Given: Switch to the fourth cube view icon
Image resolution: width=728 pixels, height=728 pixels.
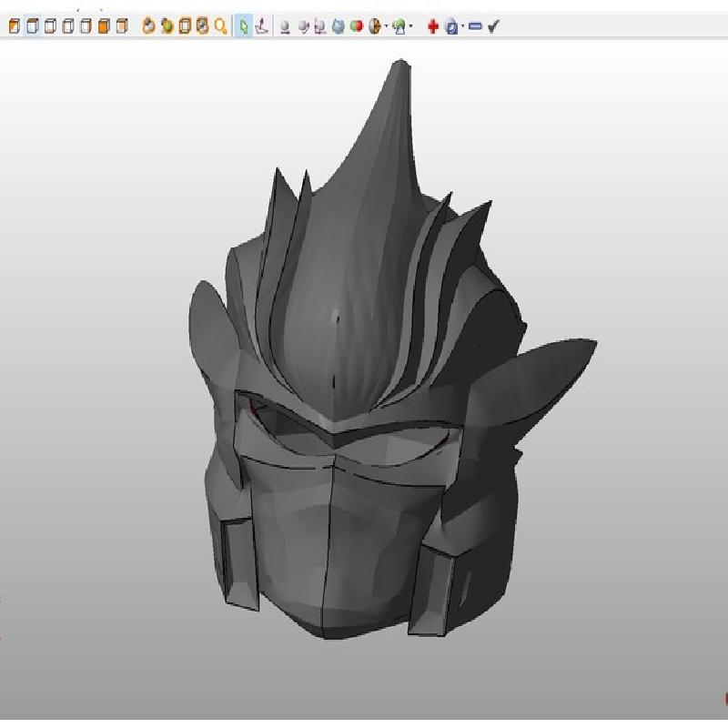Looking at the screenshot, I should (x=68, y=26).
